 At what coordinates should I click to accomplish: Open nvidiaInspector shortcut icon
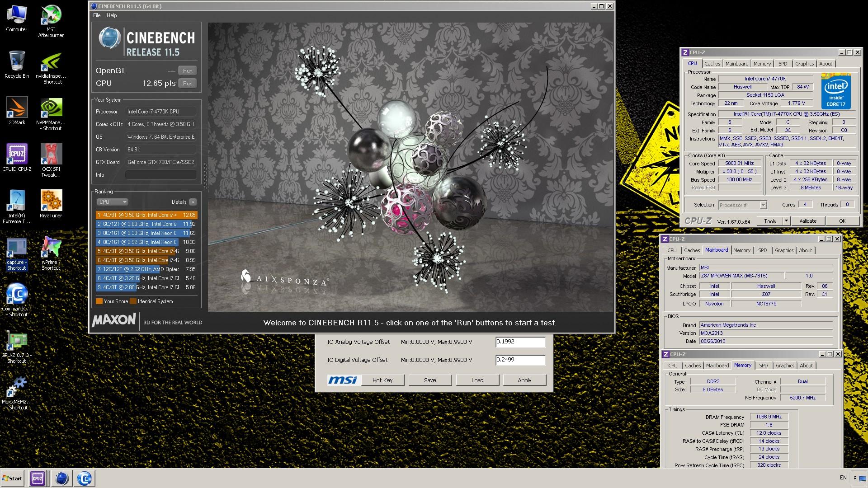[51, 69]
